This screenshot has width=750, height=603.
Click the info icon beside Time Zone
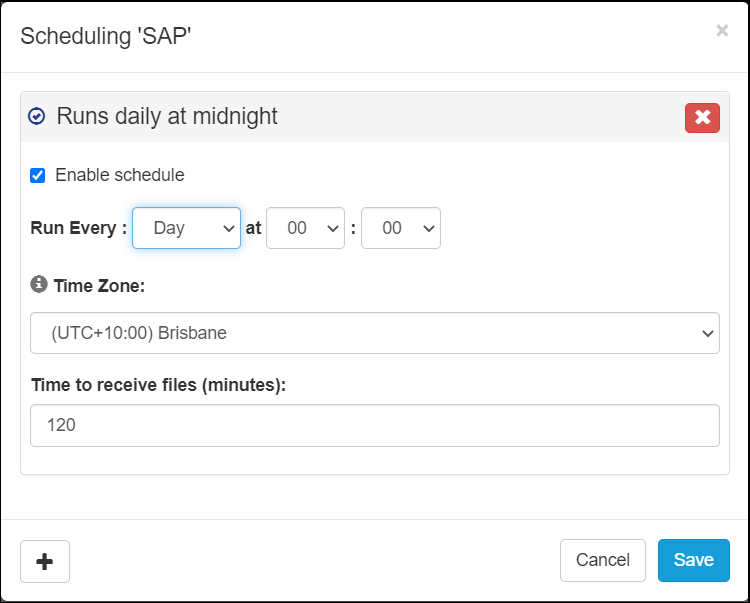39,285
